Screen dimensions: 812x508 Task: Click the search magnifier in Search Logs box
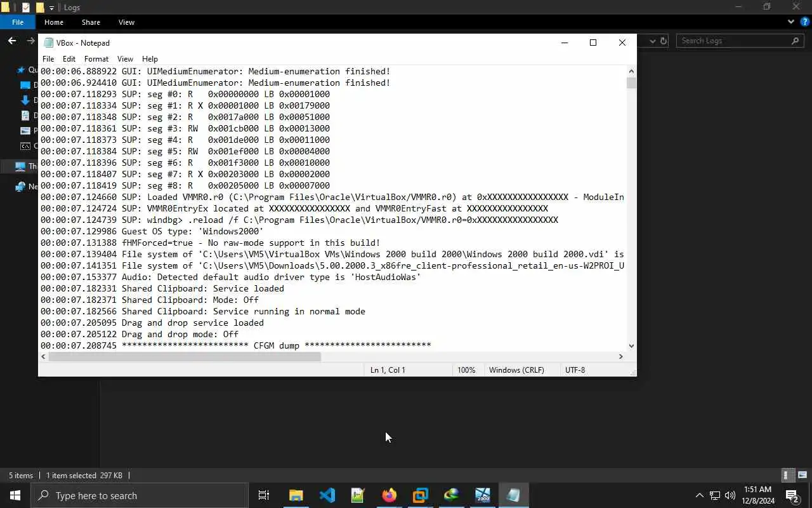point(796,41)
